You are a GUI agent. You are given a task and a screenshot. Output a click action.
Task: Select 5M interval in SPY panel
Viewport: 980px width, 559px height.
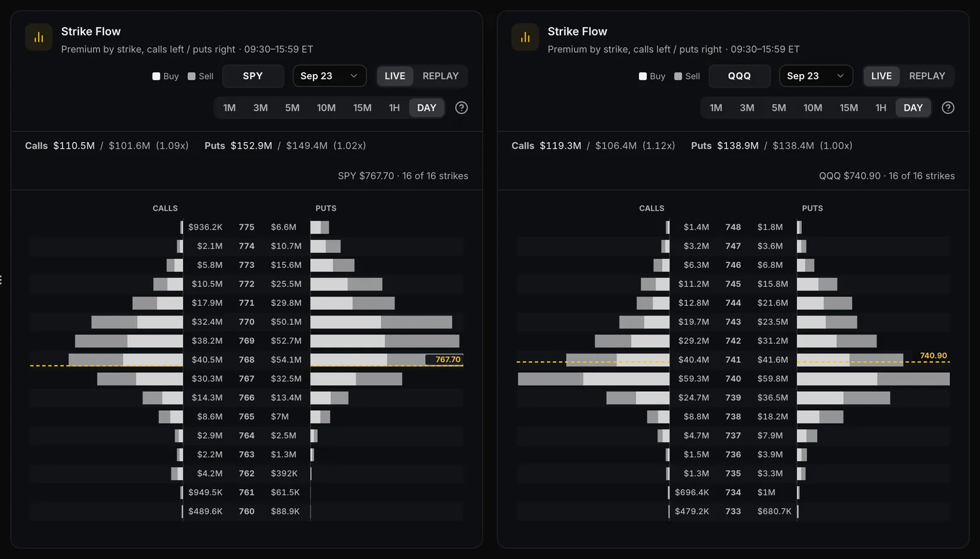point(292,108)
